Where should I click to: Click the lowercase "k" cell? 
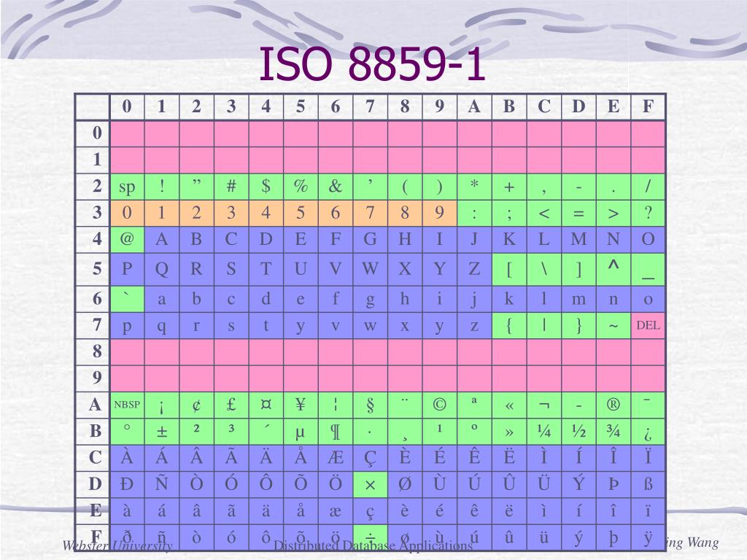(509, 300)
